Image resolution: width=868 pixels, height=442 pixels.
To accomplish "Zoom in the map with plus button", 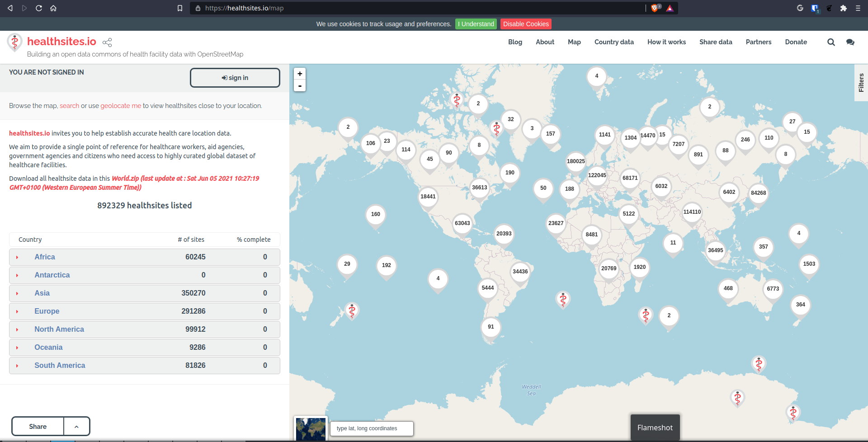I will coord(300,74).
